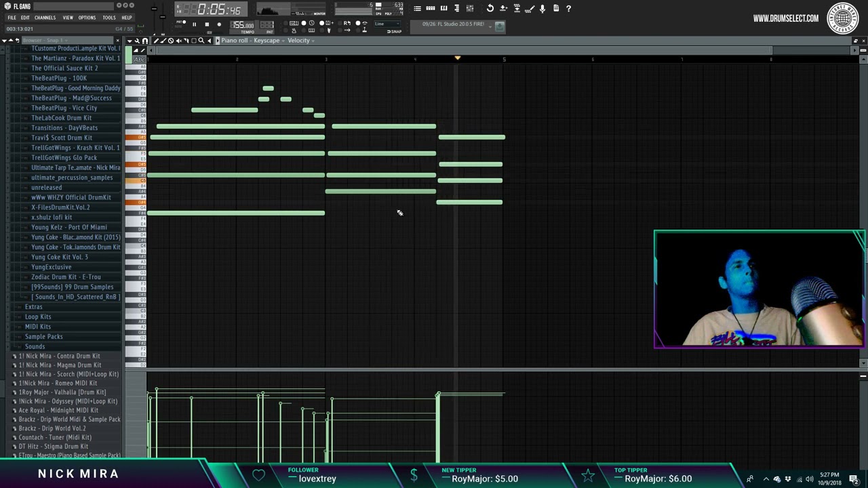Click the playback speaker preview tool
The image size is (868, 488).
[209, 41]
